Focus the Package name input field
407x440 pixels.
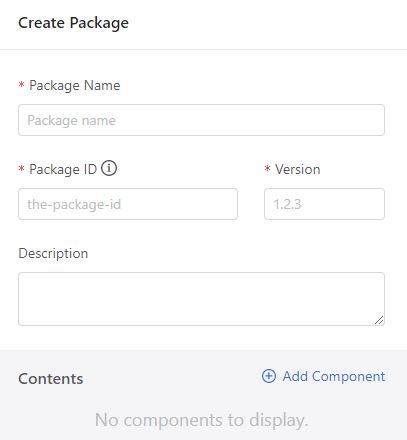coord(201,120)
